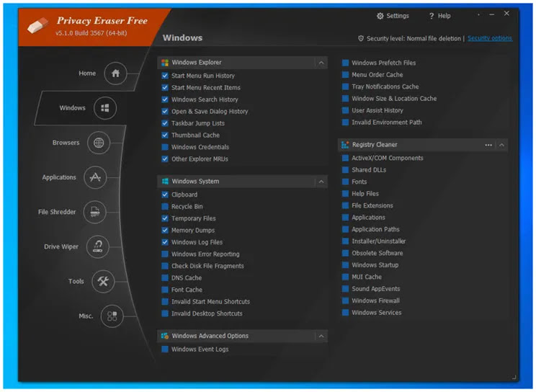
Task: Click the window resize grip corner
Action: (514, 378)
